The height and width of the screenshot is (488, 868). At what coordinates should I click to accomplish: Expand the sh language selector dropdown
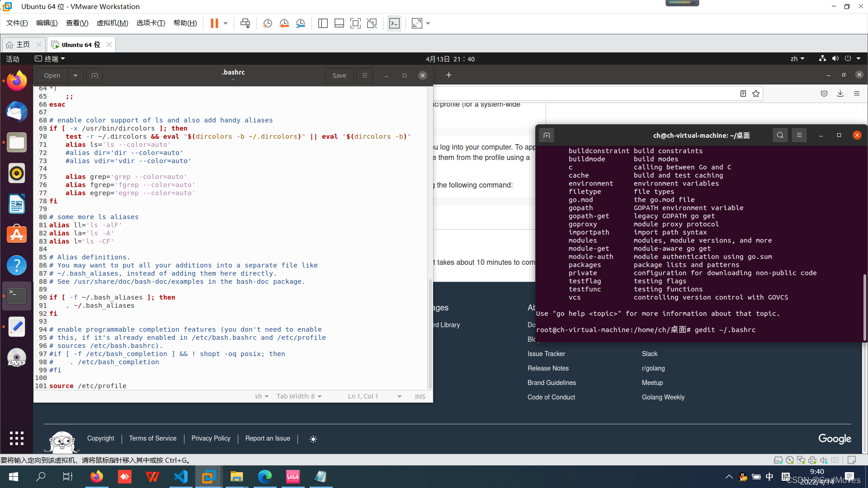(x=262, y=396)
